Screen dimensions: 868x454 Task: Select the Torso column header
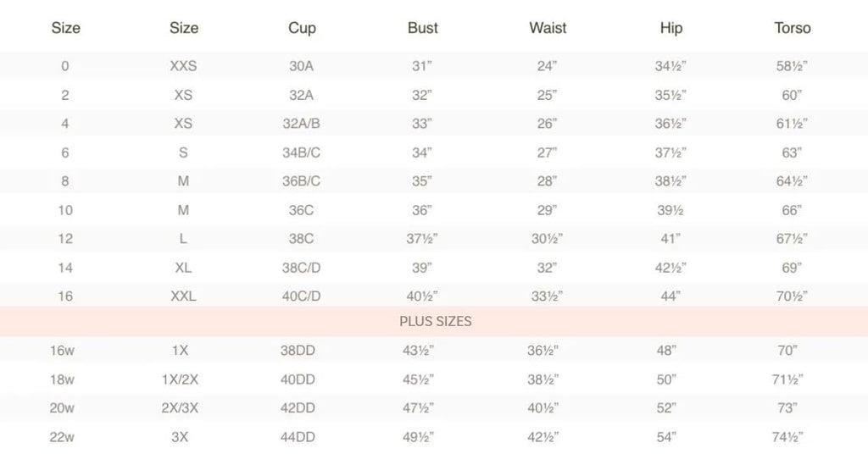click(792, 28)
